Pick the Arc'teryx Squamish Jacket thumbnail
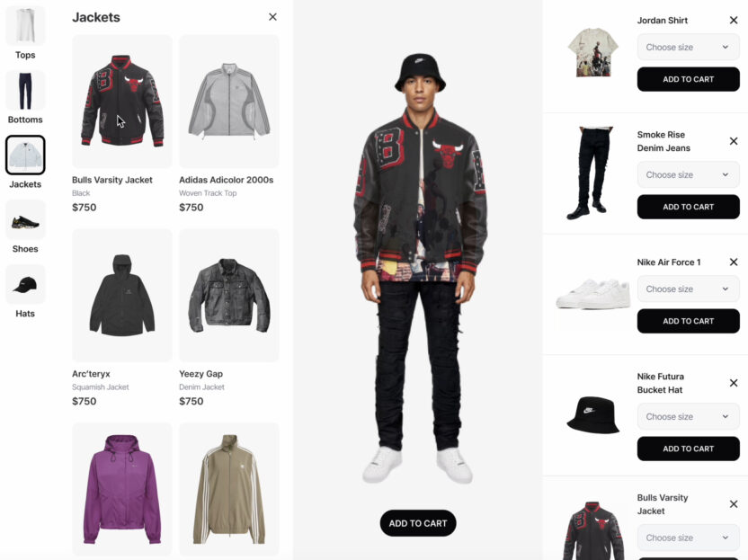The width and height of the screenshot is (748, 560). [x=122, y=295]
